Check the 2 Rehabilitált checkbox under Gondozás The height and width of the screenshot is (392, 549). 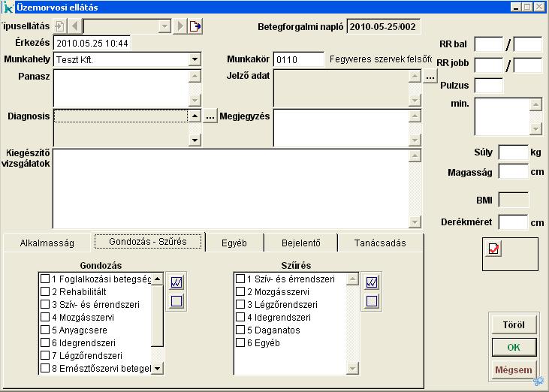click(x=45, y=292)
